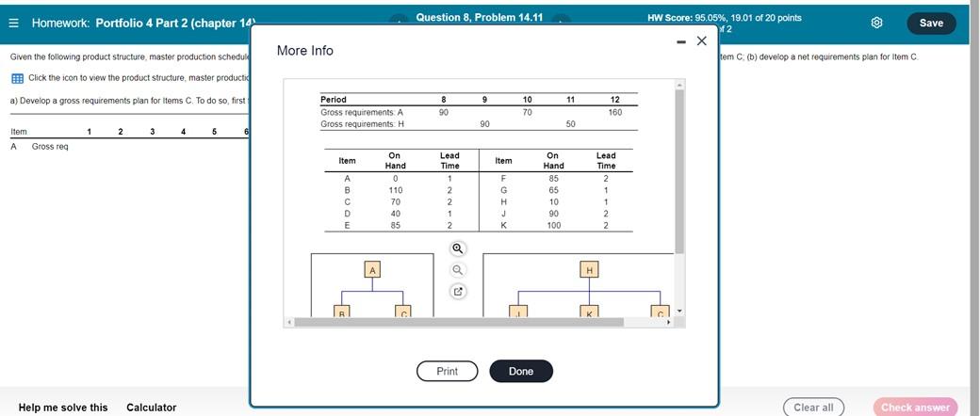Click scroll up arrow in More Info pane
Screen dimensions: 980x416
[x=680, y=85]
